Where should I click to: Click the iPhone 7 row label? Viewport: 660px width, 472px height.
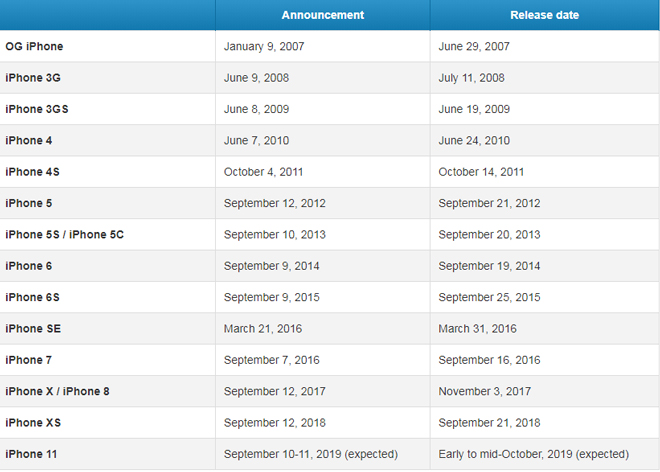[x=28, y=360]
